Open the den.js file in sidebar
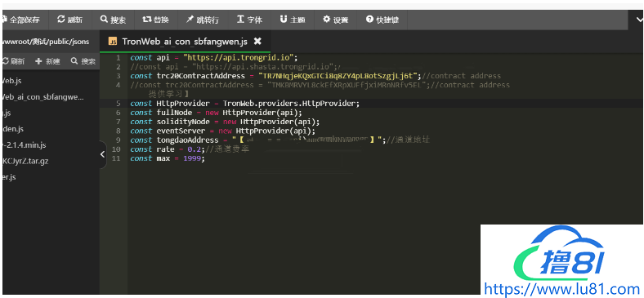Image resolution: width=644 pixels, height=298 pixels. [12, 129]
